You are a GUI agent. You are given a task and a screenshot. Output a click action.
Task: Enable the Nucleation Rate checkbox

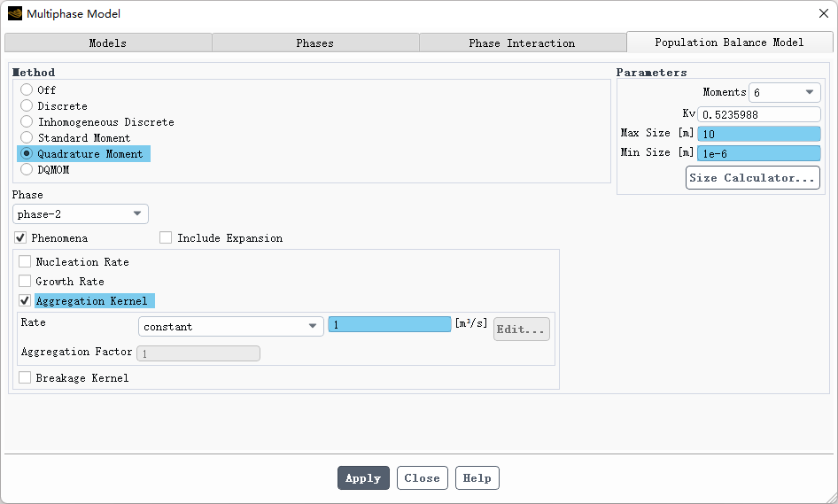click(x=25, y=262)
